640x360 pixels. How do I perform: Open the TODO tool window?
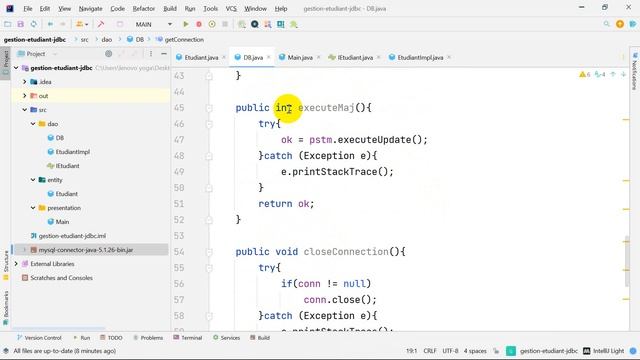click(x=111, y=338)
